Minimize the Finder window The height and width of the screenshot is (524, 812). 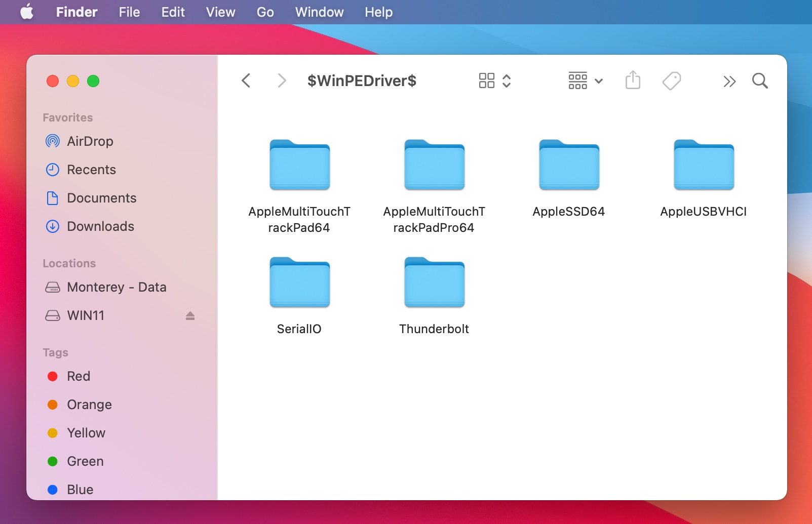(72, 81)
